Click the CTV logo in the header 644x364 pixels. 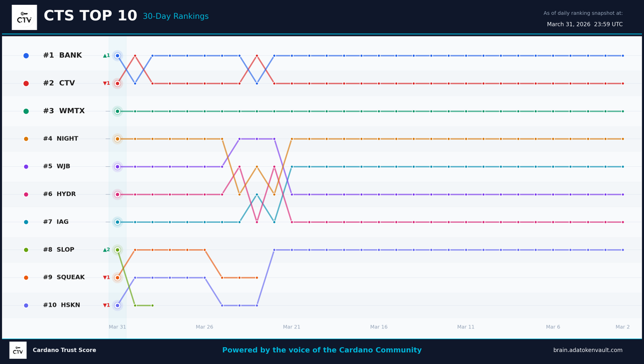click(x=24, y=17)
